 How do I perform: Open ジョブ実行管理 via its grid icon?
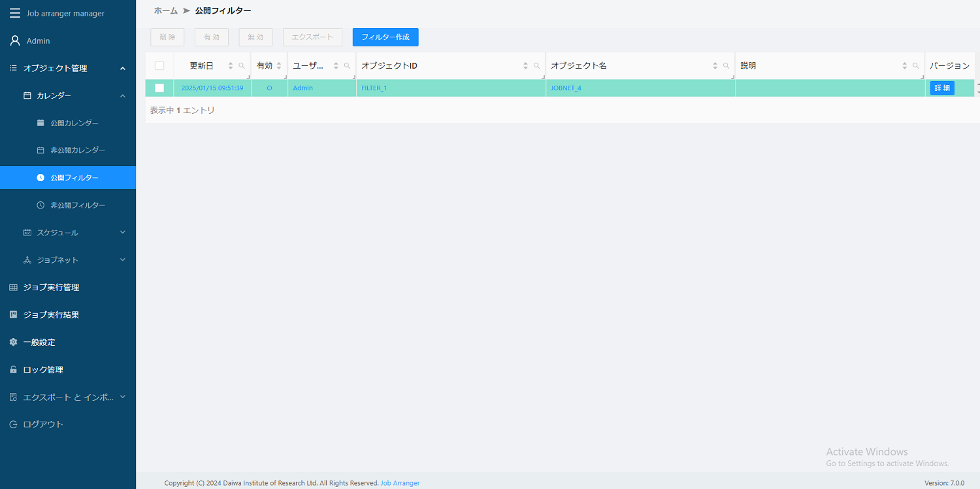click(12, 287)
